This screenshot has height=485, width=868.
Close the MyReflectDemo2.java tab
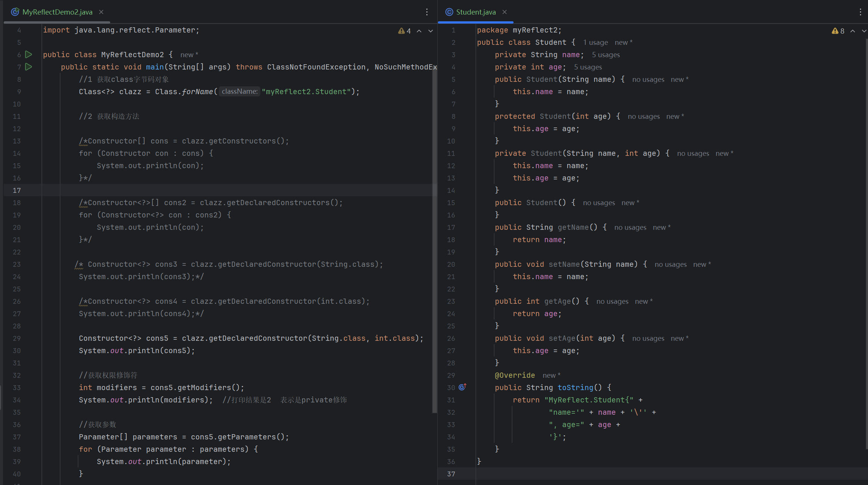101,12
